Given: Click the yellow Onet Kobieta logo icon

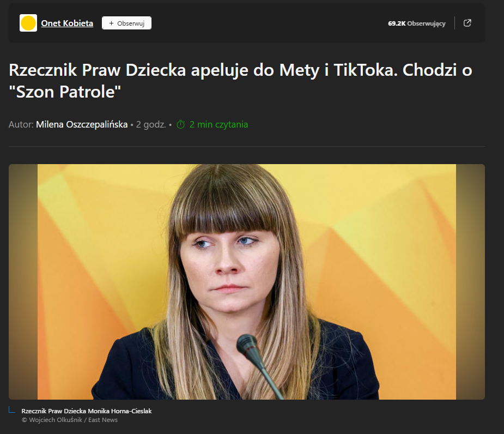Looking at the screenshot, I should 28,23.
